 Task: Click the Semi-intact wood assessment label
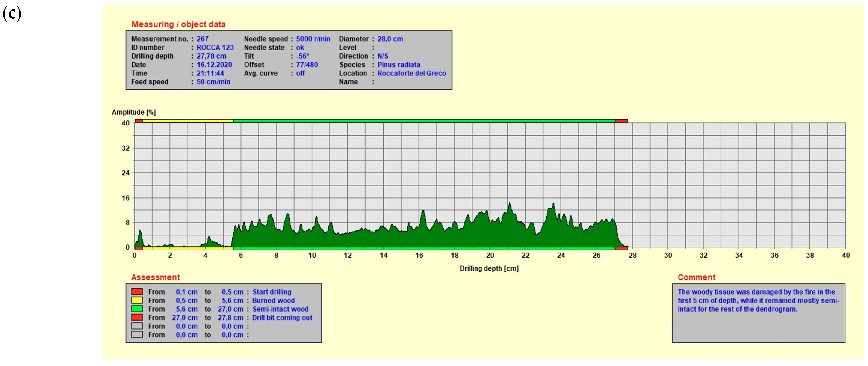point(280,309)
